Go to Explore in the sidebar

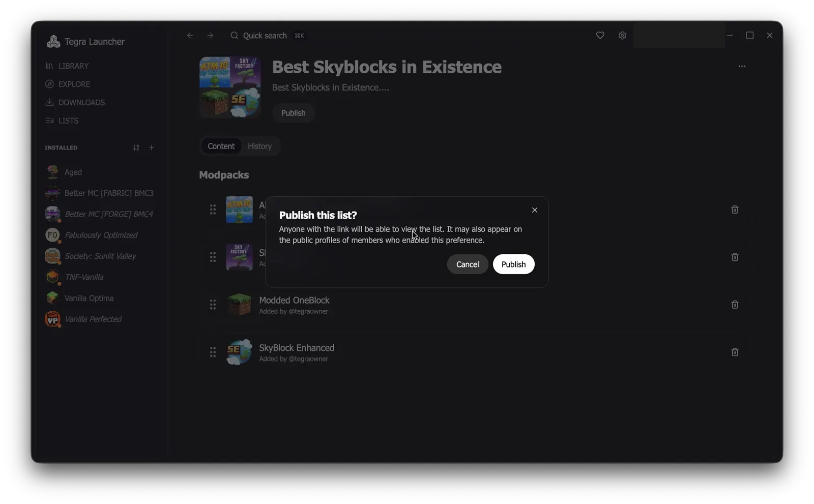coord(67,84)
